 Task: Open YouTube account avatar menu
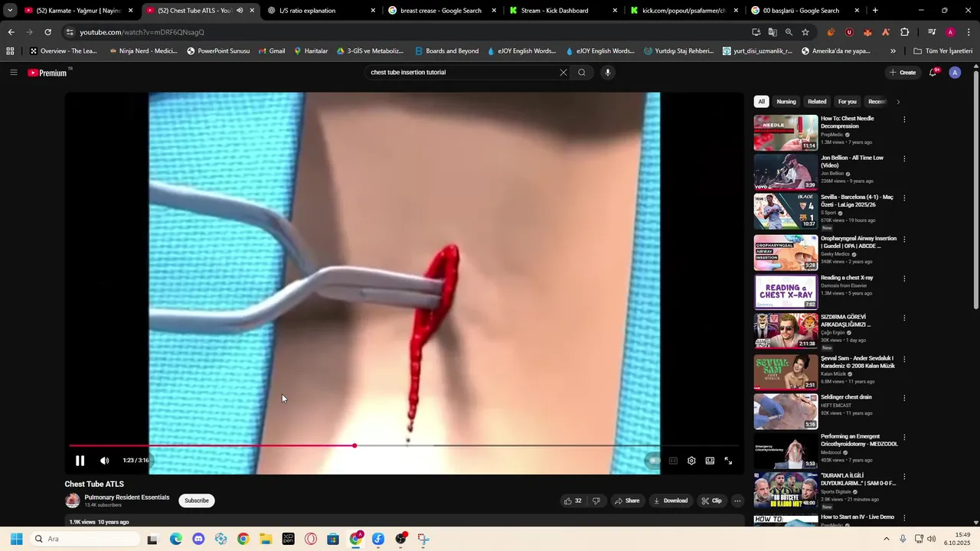[x=955, y=73]
